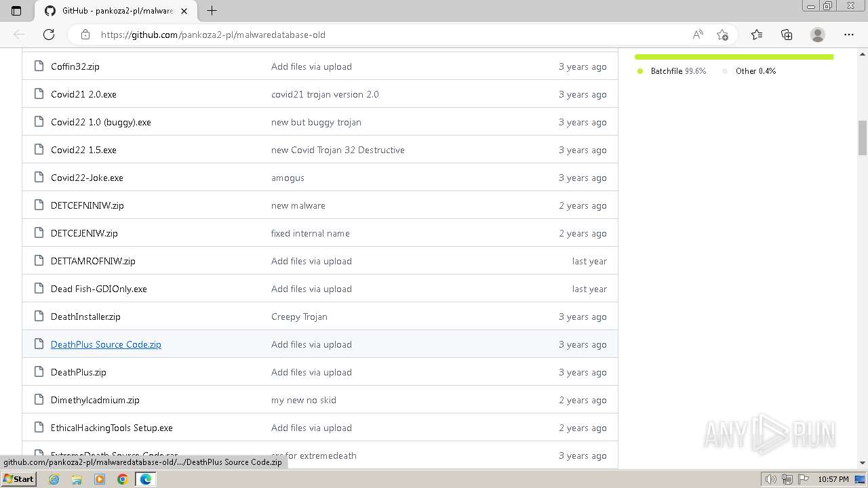868x488 pixels.
Task: Open DETCEFNINIW.zip file
Action: coord(87,205)
